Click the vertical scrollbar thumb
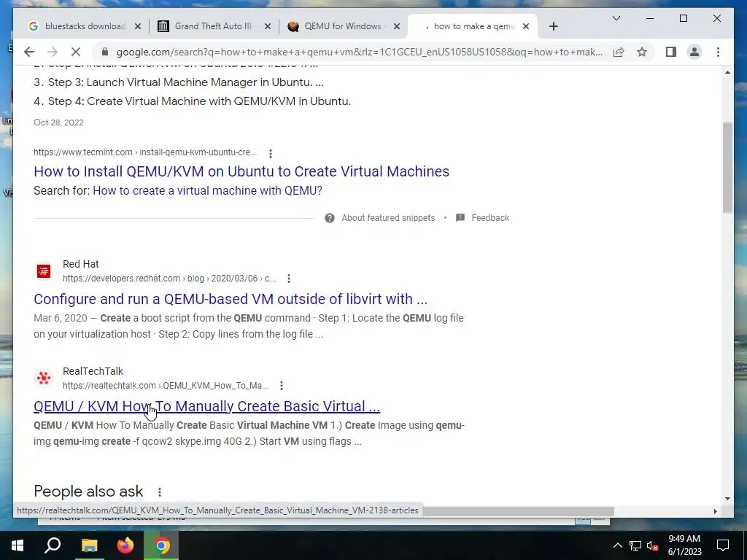The image size is (747, 560). click(x=727, y=168)
